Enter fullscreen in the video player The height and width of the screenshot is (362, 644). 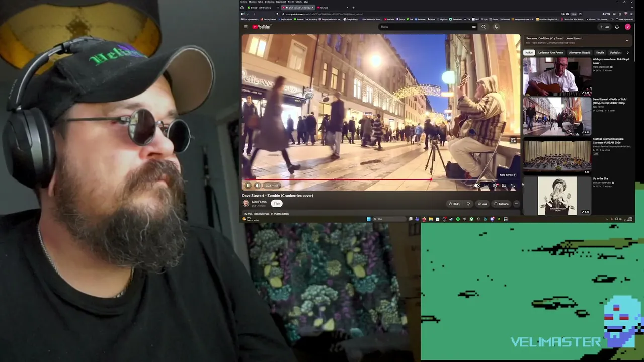tap(513, 185)
